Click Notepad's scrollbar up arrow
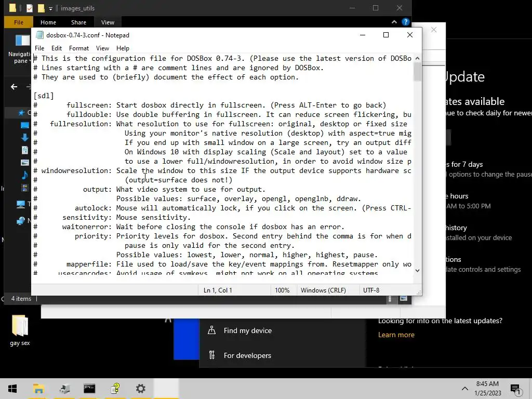The width and height of the screenshot is (532, 399). (x=417, y=58)
